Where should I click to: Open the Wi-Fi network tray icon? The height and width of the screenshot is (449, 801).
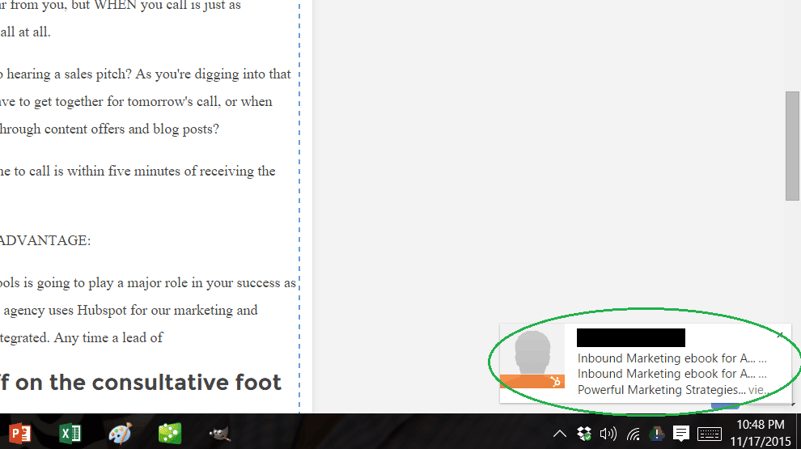click(633, 433)
